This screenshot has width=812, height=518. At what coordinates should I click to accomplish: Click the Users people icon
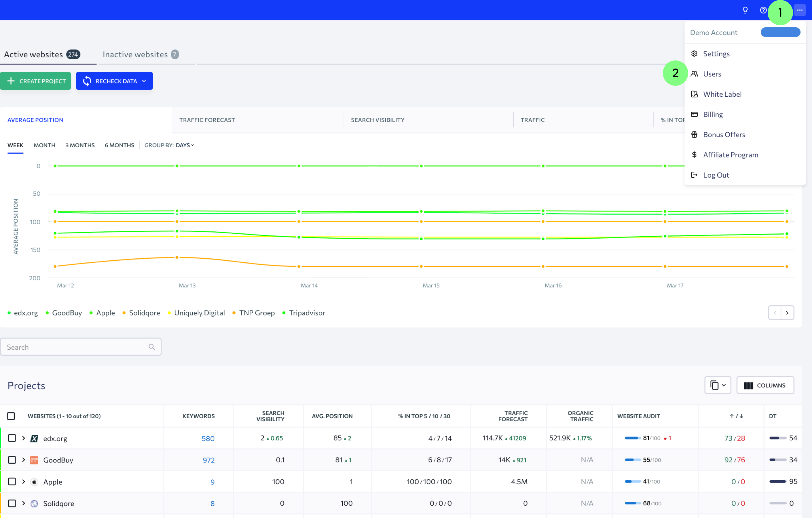(694, 74)
